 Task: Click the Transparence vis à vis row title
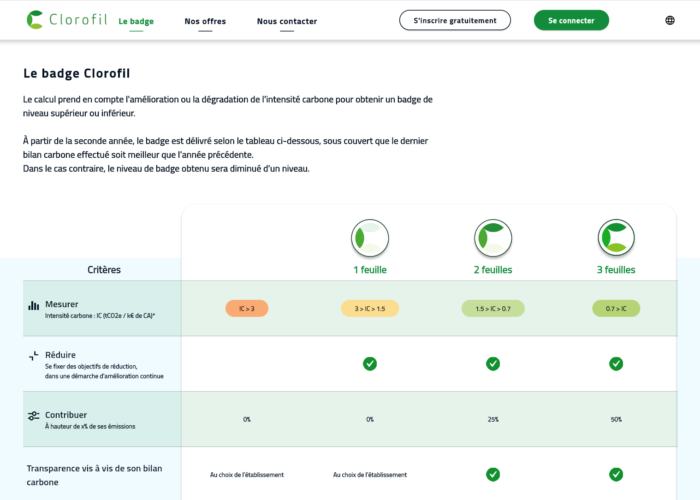point(94,475)
